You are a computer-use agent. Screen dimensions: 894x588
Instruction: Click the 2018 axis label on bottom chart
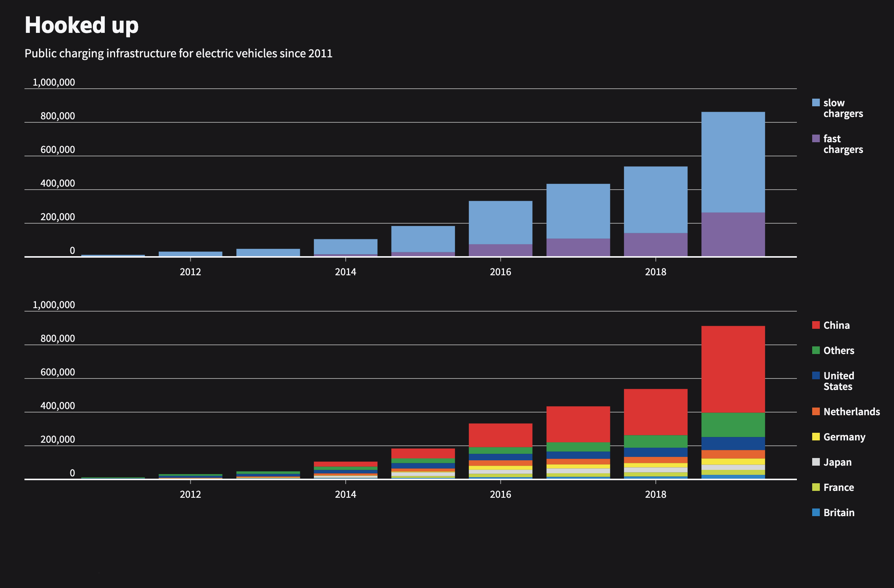click(655, 494)
